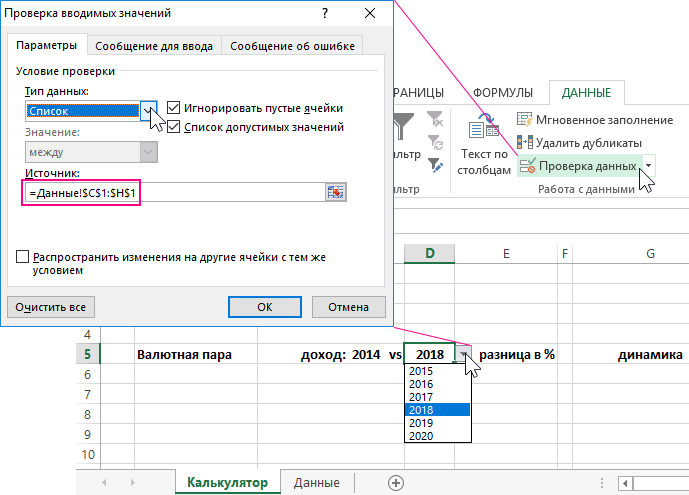Click the help question mark in dialog
This screenshot has height=495, width=689.
point(325,13)
